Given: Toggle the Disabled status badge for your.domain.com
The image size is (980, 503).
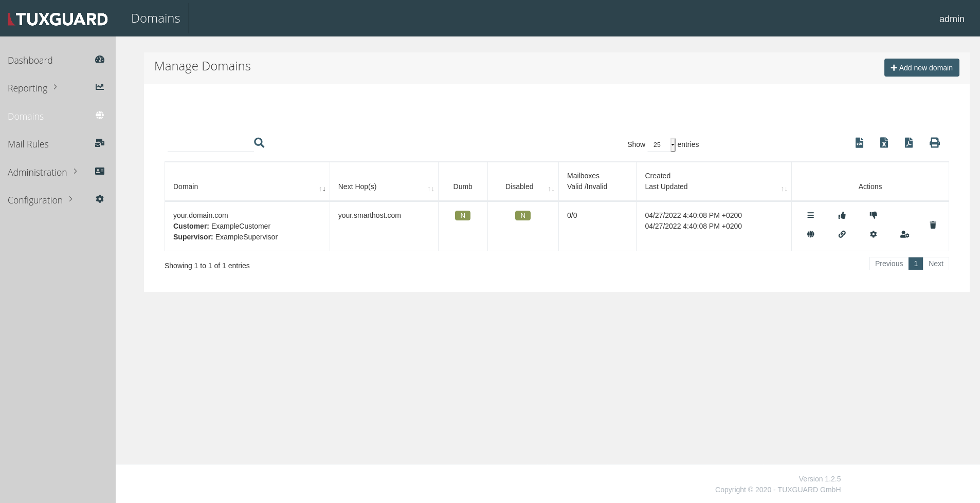Looking at the screenshot, I should pyautogui.click(x=522, y=215).
